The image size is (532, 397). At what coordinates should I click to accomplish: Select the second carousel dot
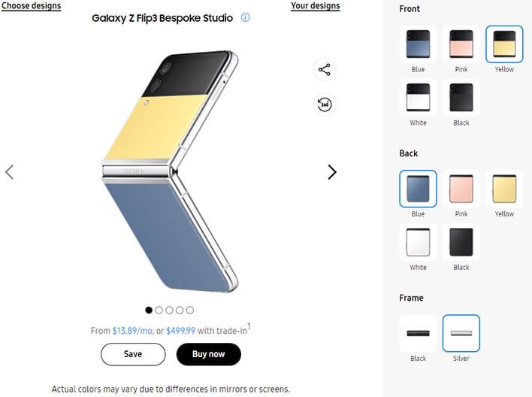(x=159, y=310)
